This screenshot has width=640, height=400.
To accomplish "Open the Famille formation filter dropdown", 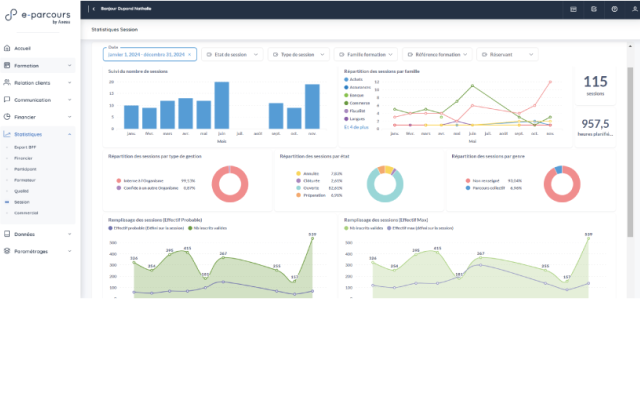I will [366, 54].
